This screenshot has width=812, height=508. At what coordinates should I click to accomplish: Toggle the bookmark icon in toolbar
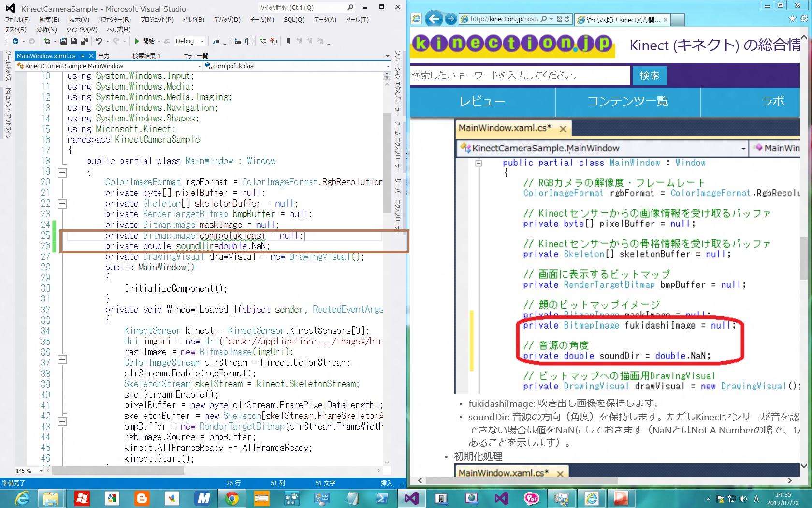coord(288,41)
